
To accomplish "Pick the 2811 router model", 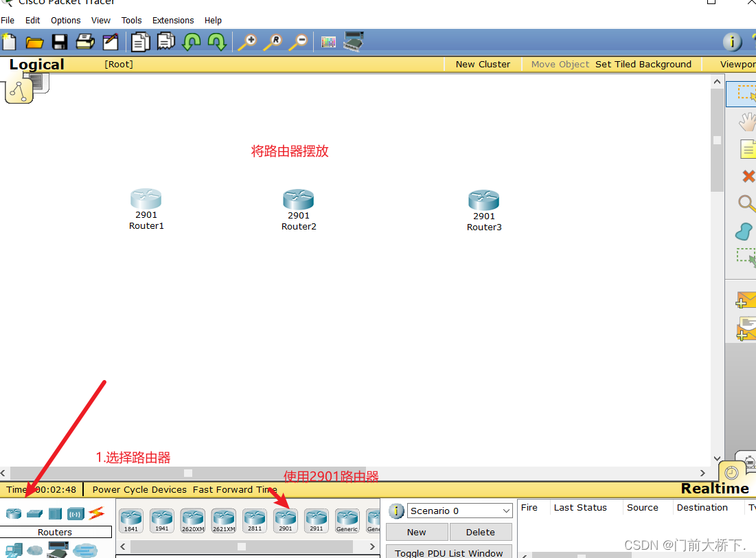I will [255, 520].
